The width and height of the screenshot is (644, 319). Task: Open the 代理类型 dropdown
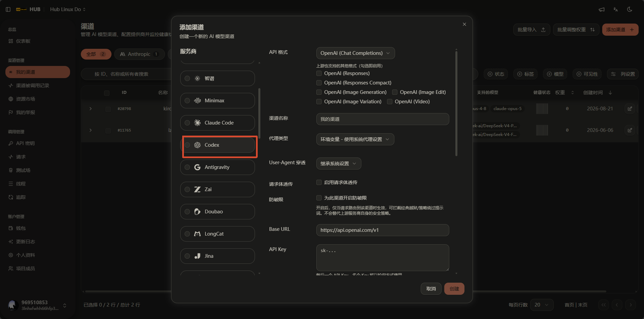(x=355, y=139)
